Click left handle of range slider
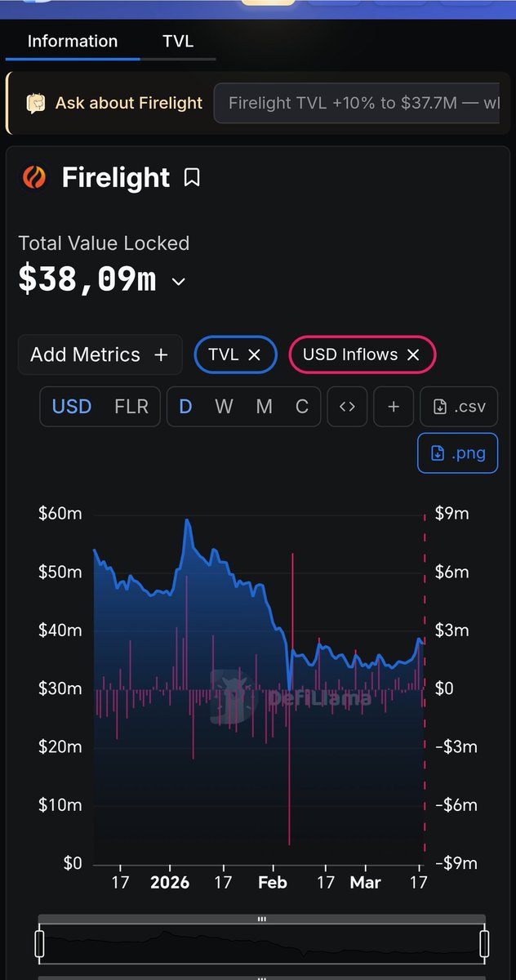This screenshot has width=516, height=980. pos(39,942)
